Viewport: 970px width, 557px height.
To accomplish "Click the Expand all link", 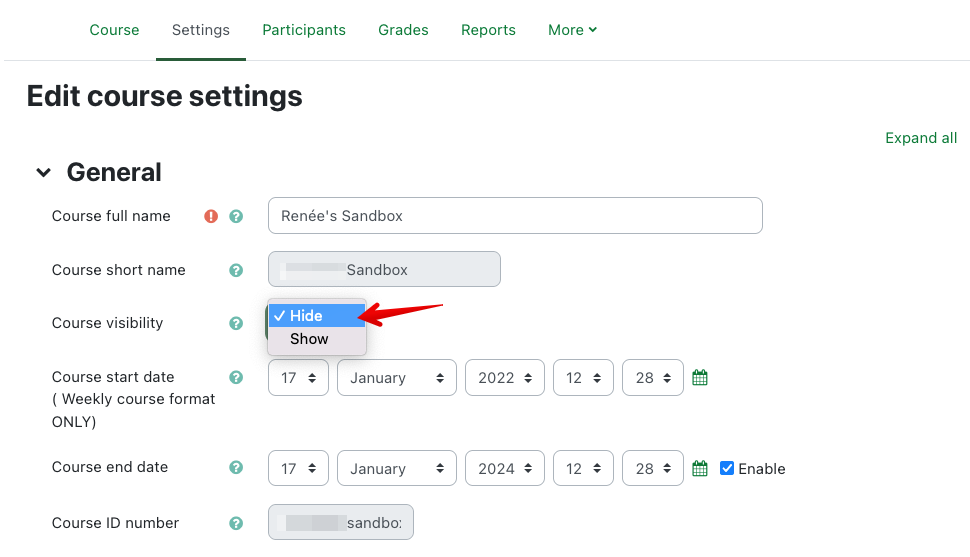I will point(921,138).
